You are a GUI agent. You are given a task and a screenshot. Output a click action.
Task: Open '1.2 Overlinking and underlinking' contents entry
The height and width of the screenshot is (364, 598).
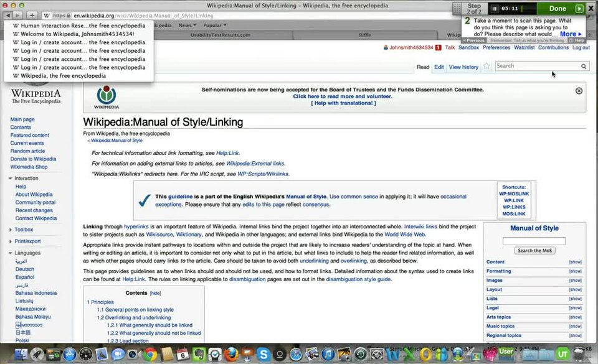(134, 317)
